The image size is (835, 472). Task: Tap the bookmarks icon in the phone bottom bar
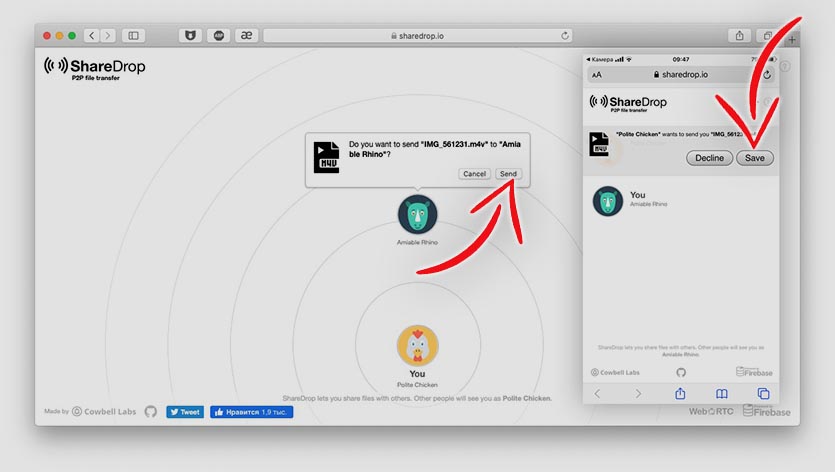pyautogui.click(x=722, y=394)
